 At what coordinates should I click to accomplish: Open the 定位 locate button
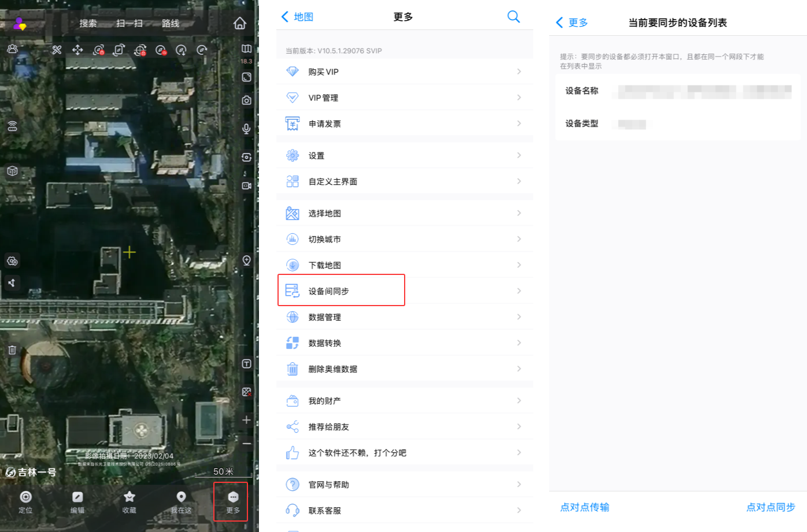click(25, 501)
